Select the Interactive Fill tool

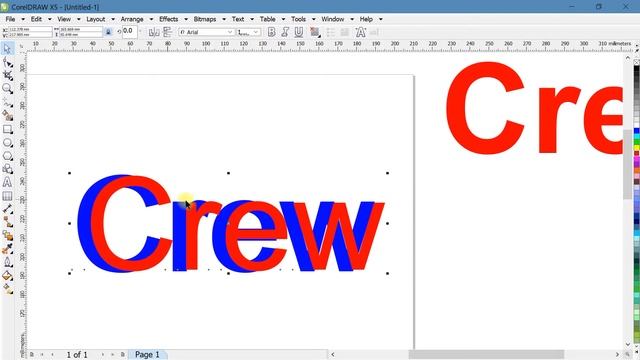click(7, 289)
